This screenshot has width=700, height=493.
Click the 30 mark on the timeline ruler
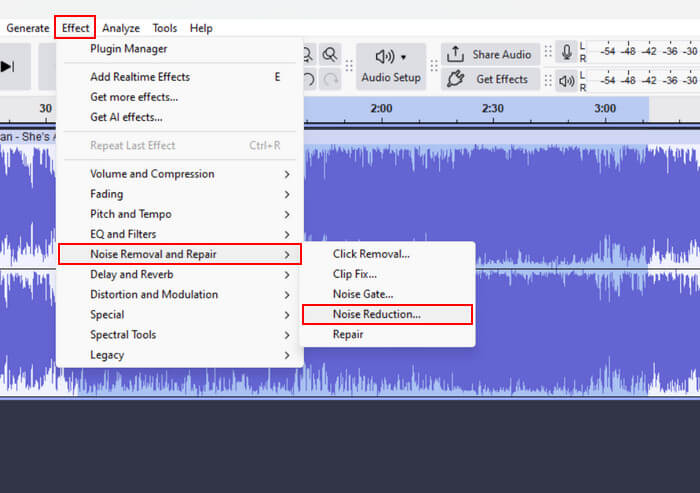tap(46, 109)
